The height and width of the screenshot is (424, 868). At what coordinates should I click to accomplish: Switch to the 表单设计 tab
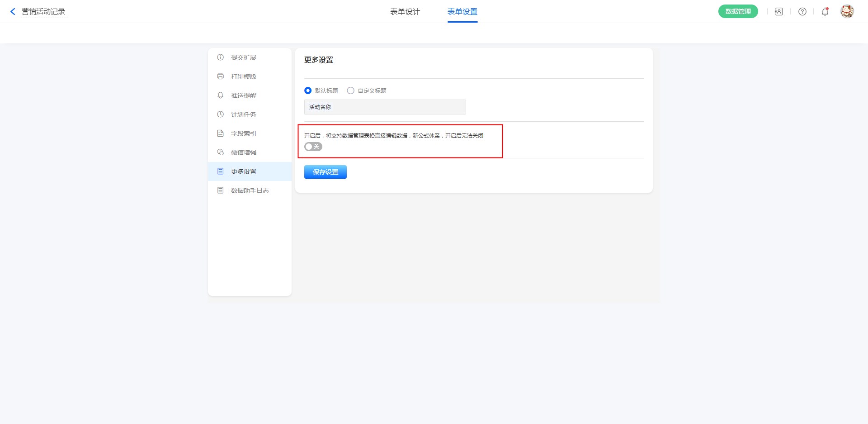point(405,12)
